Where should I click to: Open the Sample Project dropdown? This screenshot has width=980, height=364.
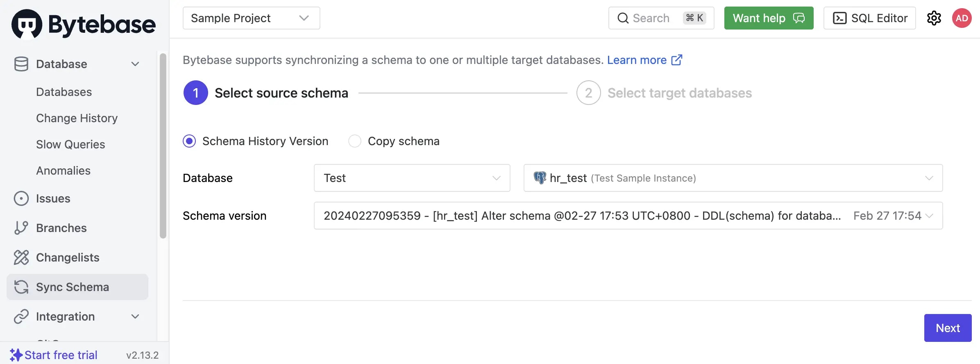tap(251, 18)
